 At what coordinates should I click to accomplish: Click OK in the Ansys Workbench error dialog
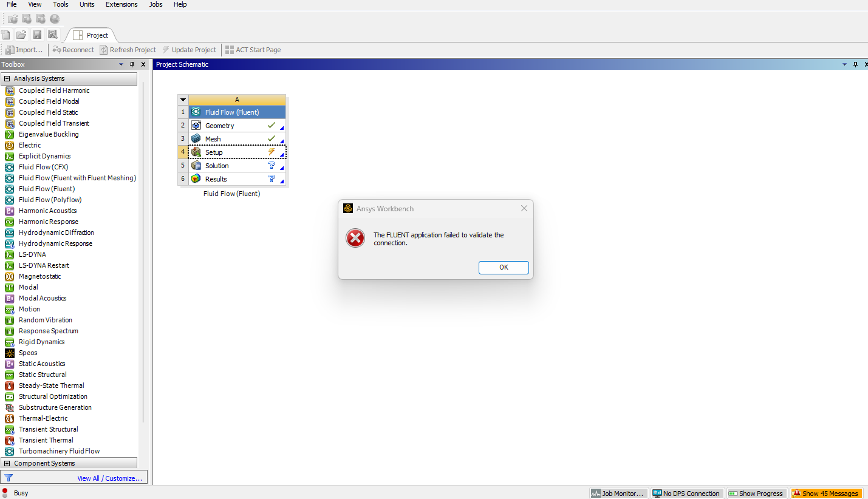(x=504, y=267)
